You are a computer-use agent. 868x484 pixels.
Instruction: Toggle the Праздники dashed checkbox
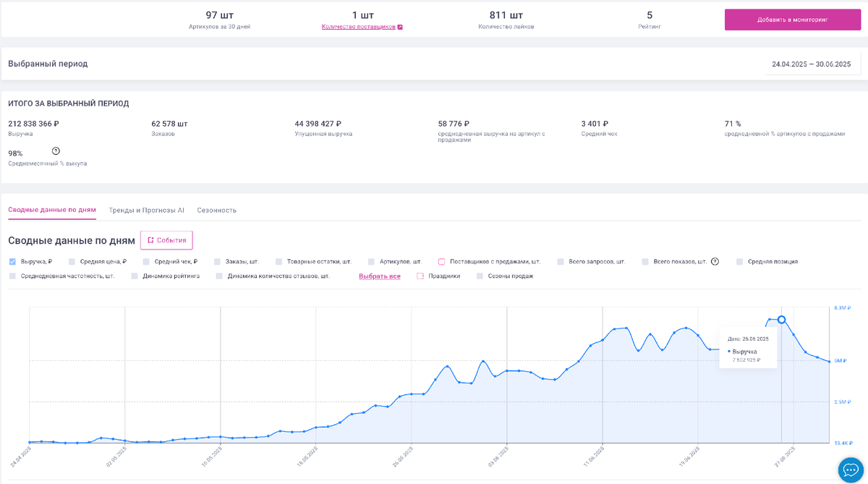coord(420,276)
